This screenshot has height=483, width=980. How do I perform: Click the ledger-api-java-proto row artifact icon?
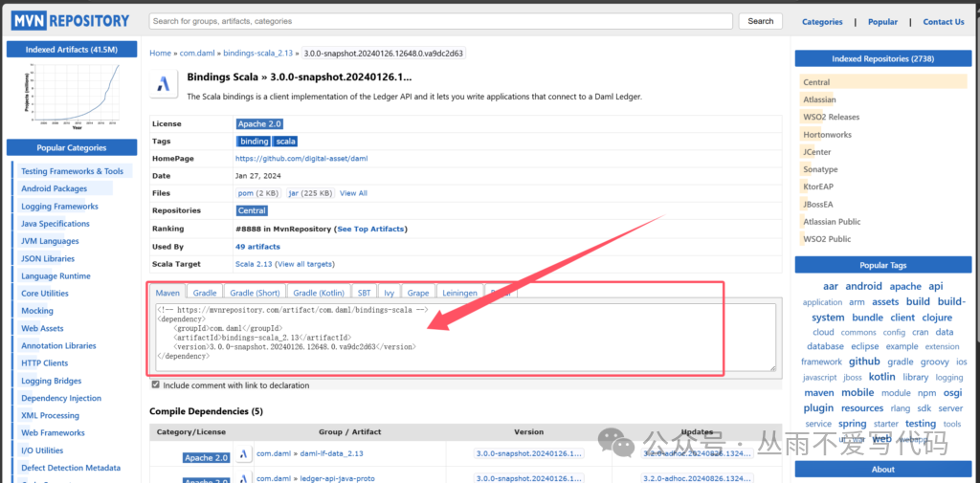click(x=244, y=478)
